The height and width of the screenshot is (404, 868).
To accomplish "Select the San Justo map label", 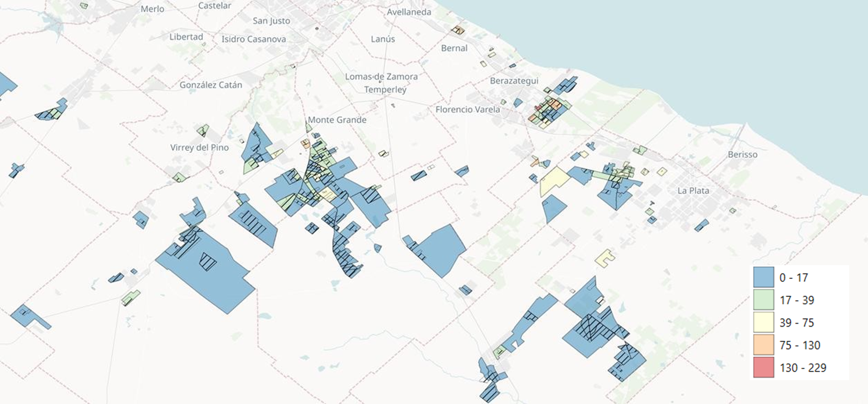I will [271, 21].
